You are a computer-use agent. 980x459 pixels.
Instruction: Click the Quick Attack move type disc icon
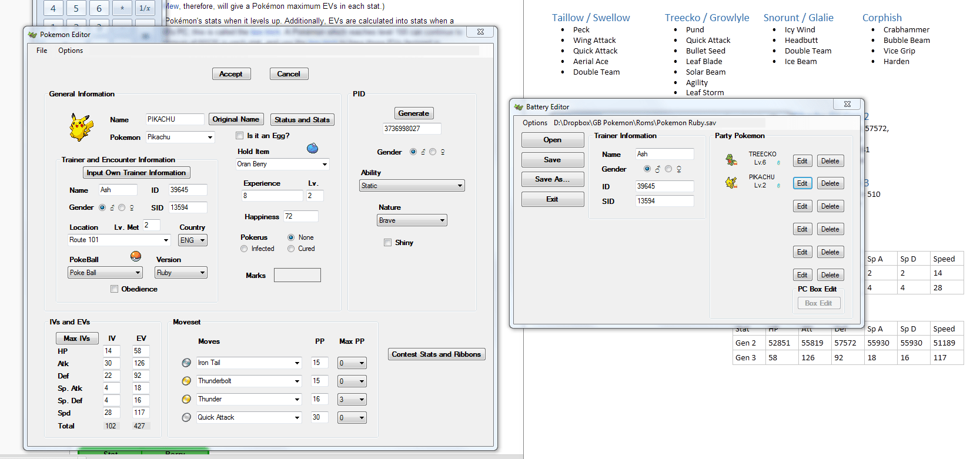186,417
